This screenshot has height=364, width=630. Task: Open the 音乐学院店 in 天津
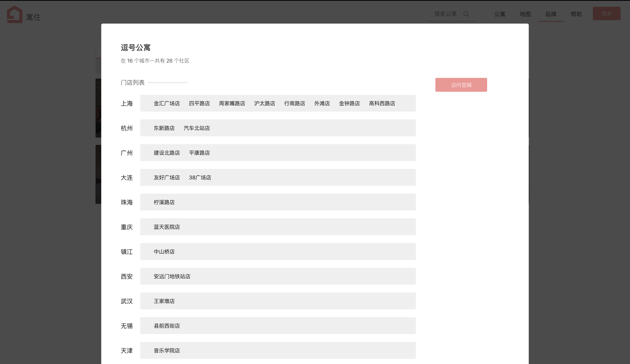[x=166, y=351]
